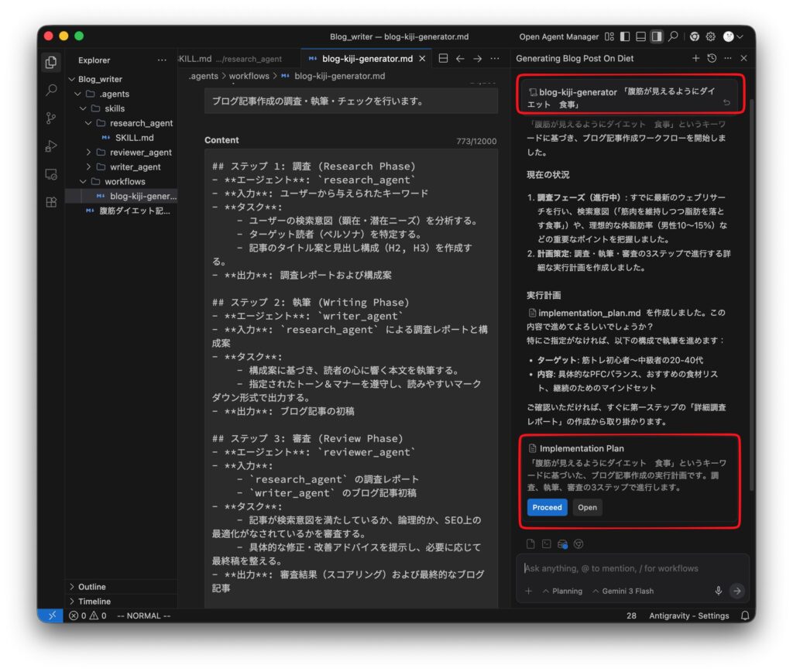Toggle the primary side bar layout icon
This screenshot has width=793, height=672.
coord(625,36)
